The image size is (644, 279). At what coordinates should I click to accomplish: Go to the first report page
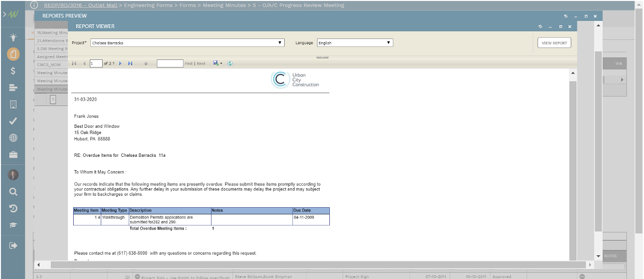(x=74, y=63)
